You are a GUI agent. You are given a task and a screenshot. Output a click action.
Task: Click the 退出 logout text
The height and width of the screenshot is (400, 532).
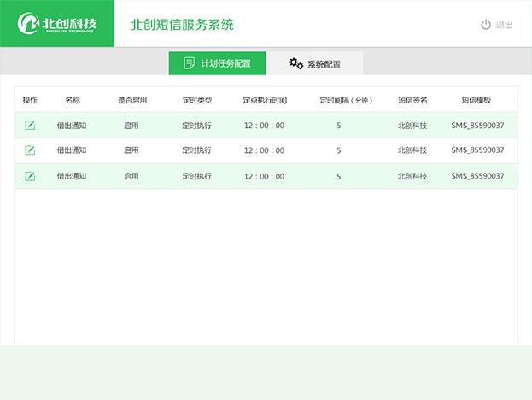[504, 25]
